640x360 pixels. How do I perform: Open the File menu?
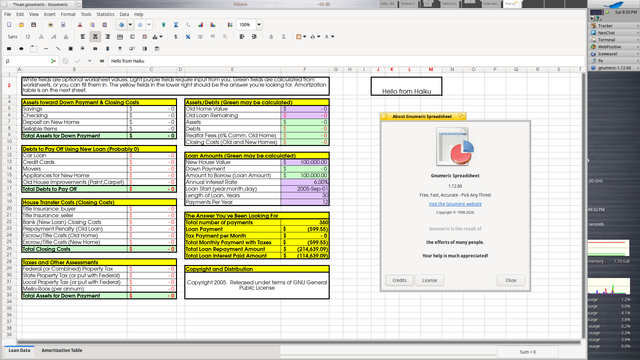point(7,14)
